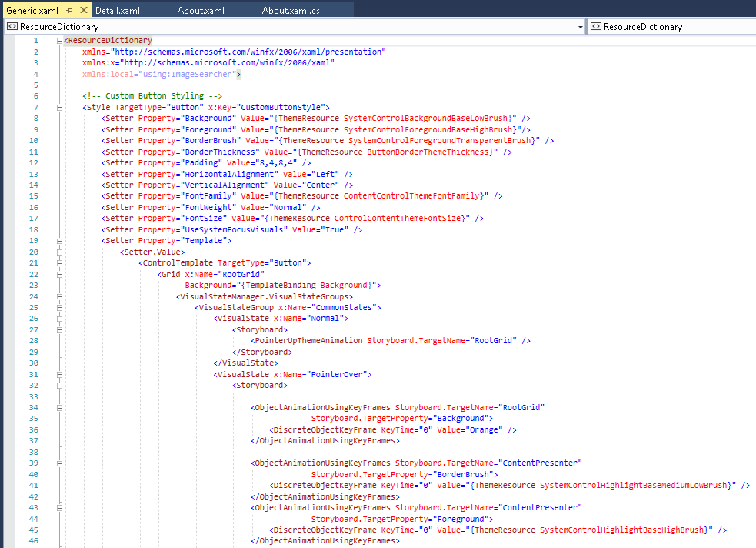The width and height of the screenshot is (756, 548).
Task: Click the PointerUpThemeAnimation element
Action: coord(308,340)
